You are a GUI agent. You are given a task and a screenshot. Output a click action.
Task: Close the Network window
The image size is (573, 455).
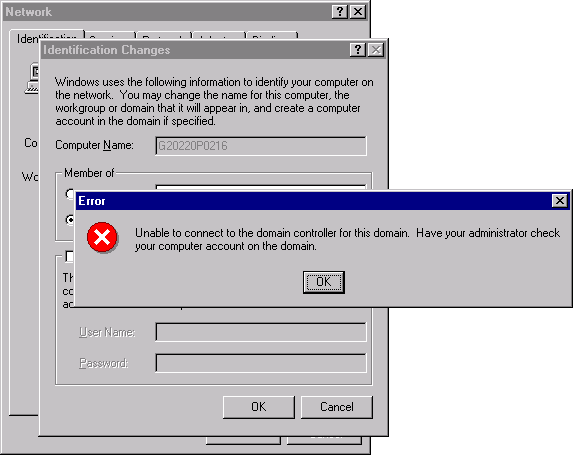click(358, 12)
